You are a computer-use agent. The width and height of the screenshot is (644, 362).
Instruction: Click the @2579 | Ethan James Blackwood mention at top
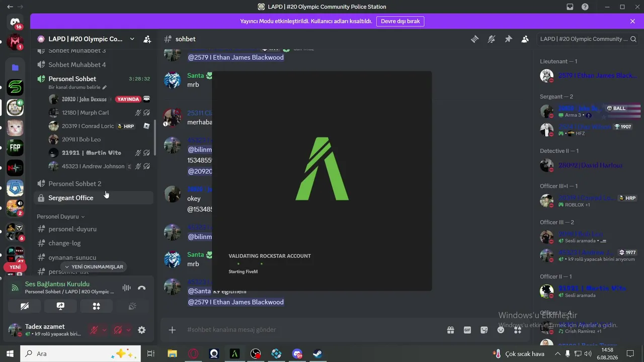coord(236,57)
